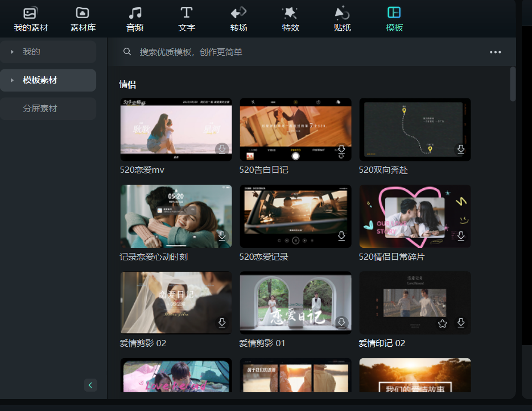Collapse the left sidebar panel arrow
532x411 pixels.
click(x=90, y=385)
